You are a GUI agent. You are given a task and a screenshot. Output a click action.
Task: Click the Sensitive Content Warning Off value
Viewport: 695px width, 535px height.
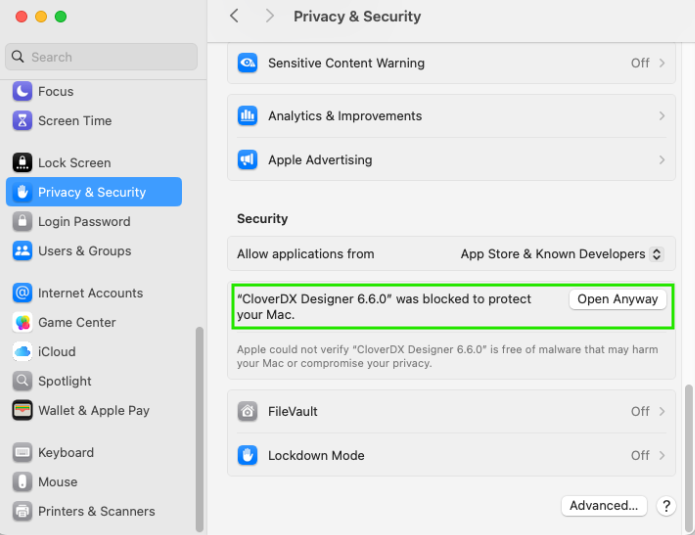640,63
